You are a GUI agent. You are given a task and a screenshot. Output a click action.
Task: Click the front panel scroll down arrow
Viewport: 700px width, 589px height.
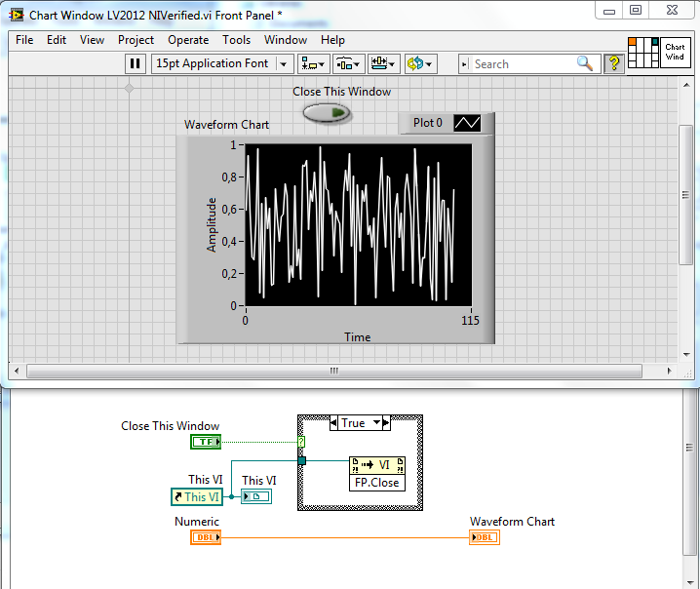pyautogui.click(x=686, y=355)
